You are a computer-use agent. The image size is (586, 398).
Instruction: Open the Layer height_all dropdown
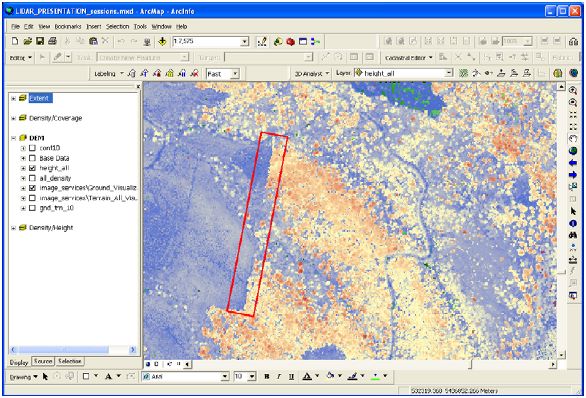click(x=449, y=73)
